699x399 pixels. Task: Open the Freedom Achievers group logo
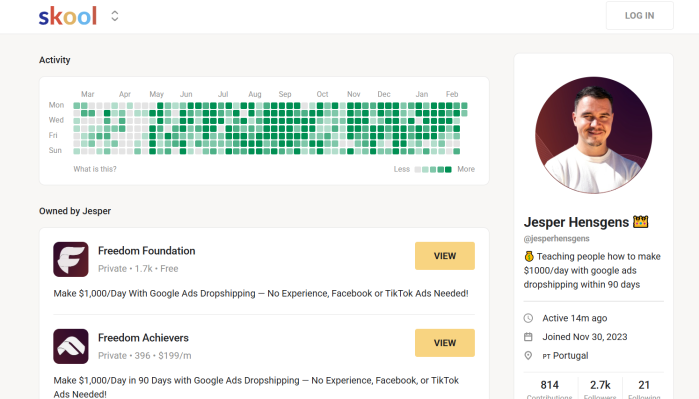pyautogui.click(x=71, y=346)
